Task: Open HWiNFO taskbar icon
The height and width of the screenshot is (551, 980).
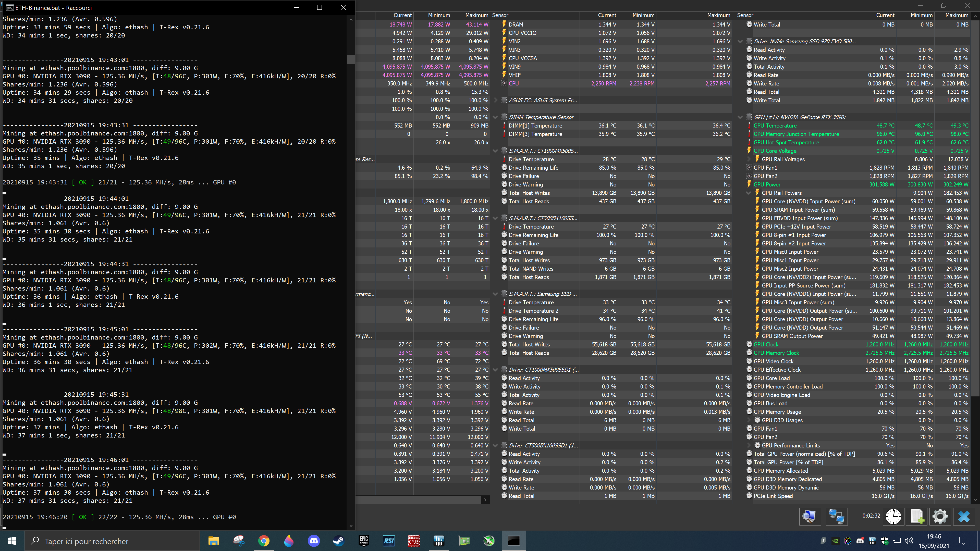Action: point(439,540)
